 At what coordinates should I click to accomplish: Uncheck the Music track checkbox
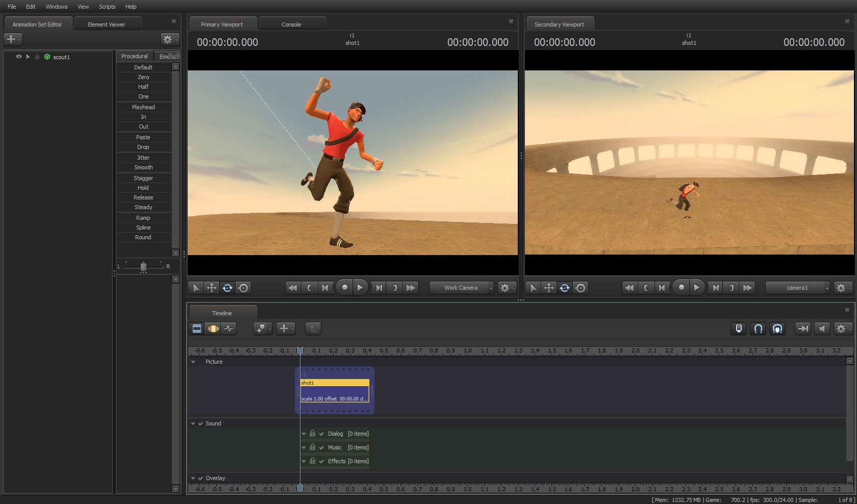[x=321, y=447]
